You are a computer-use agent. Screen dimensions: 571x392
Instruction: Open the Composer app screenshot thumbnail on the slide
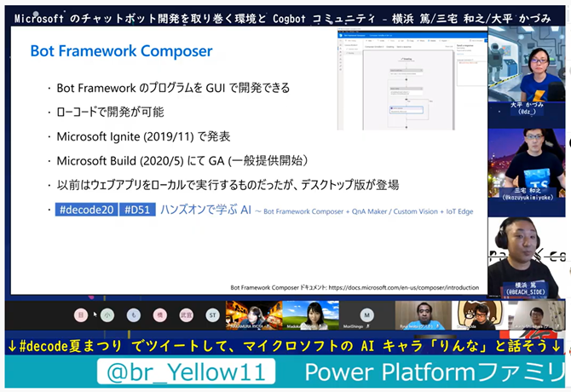pyautogui.click(x=412, y=79)
